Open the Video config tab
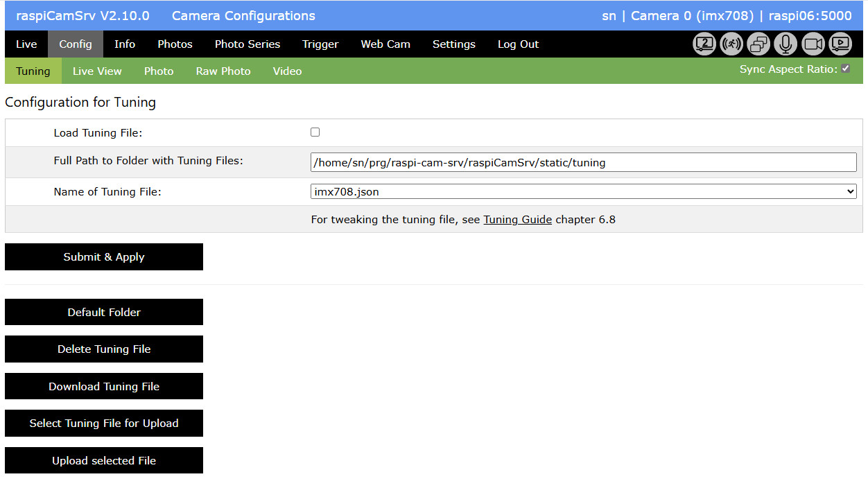 pyautogui.click(x=287, y=71)
